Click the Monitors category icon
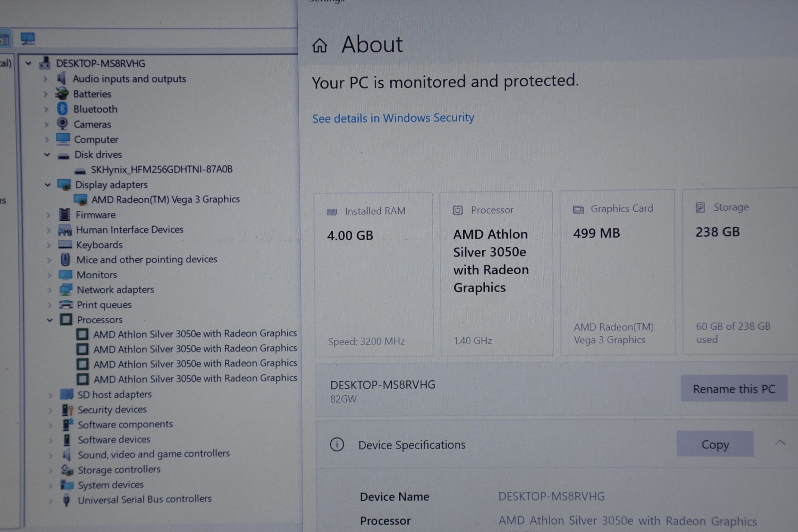The image size is (798, 532). [65, 275]
